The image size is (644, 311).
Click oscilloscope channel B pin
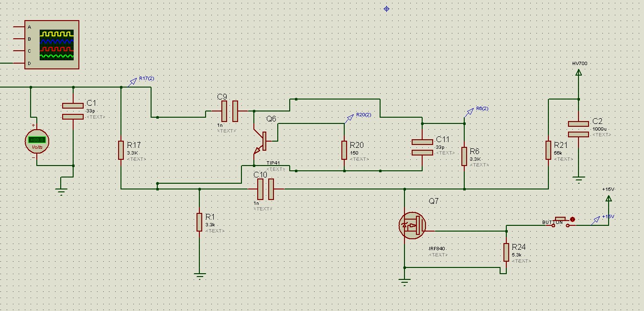19,39
